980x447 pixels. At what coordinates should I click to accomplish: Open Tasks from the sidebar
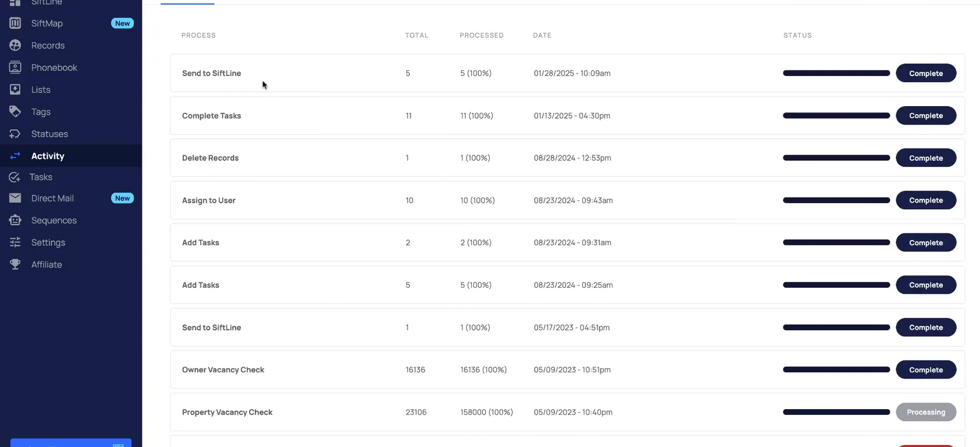(41, 177)
